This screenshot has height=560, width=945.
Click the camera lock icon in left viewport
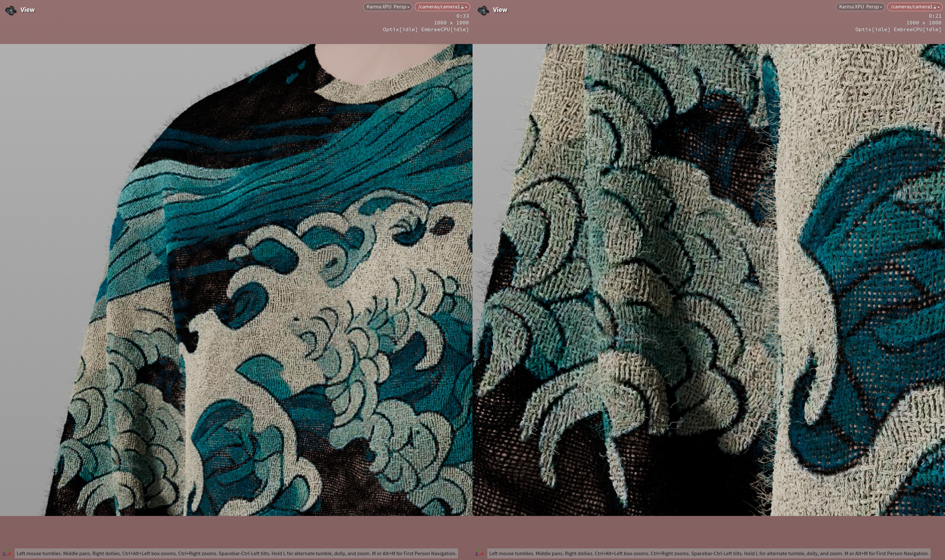463,7
